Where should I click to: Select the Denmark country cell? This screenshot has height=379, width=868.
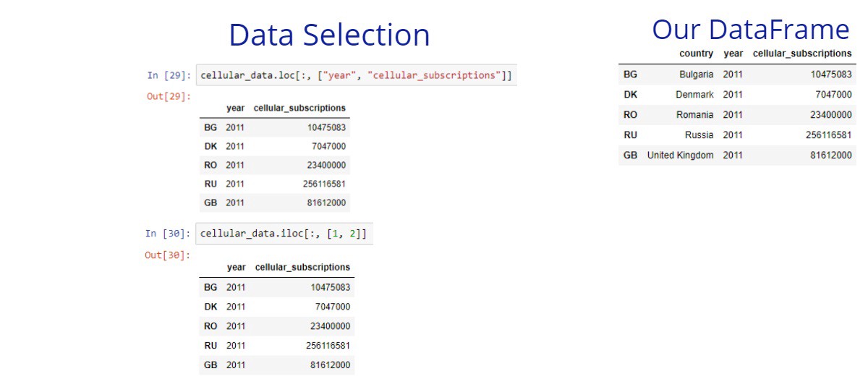pos(694,95)
